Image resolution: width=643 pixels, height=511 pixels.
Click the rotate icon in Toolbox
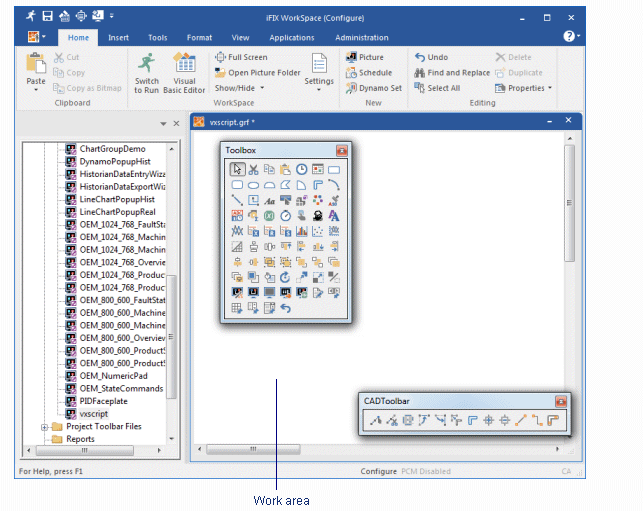[285, 277]
